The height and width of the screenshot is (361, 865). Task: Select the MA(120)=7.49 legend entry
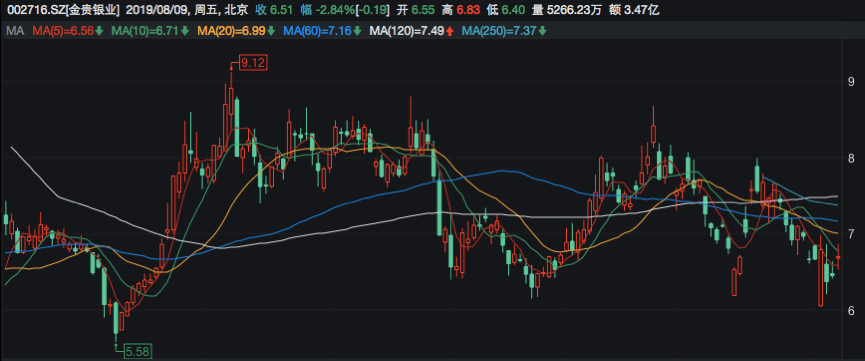(x=407, y=31)
